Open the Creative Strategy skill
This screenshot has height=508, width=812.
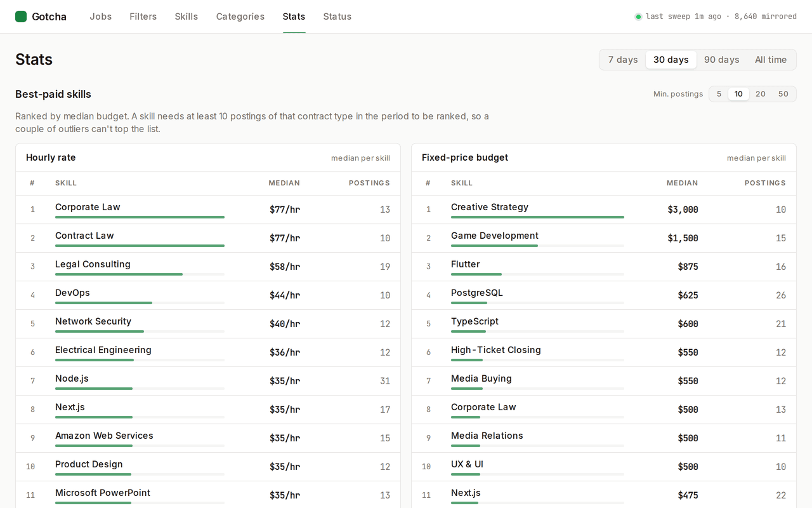pyautogui.click(x=490, y=207)
